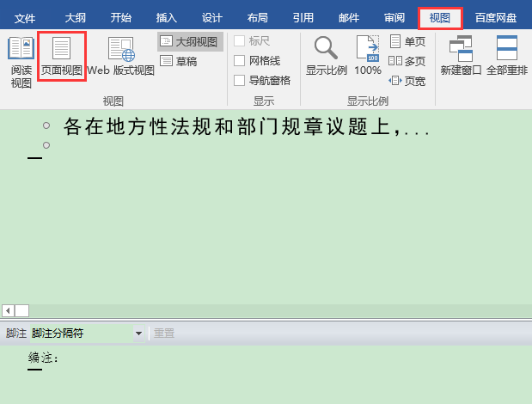This screenshot has width=532, height=404.
Task: Fit to 页宽 page width
Action: pyautogui.click(x=407, y=81)
